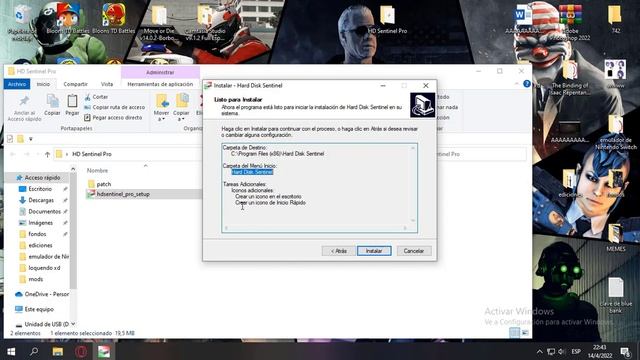Switch to the Inicio ribbon tab

(43, 84)
